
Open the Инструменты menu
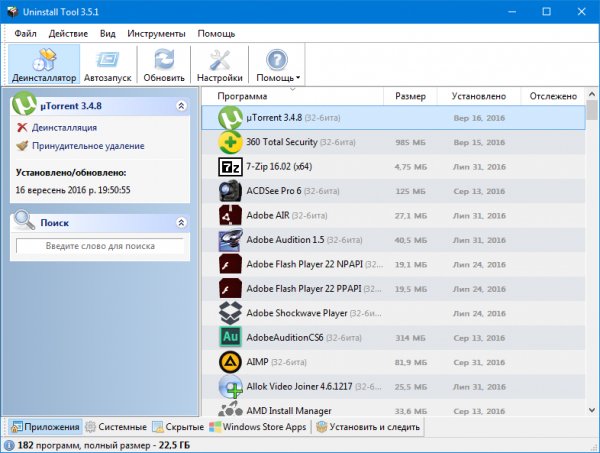point(156,34)
